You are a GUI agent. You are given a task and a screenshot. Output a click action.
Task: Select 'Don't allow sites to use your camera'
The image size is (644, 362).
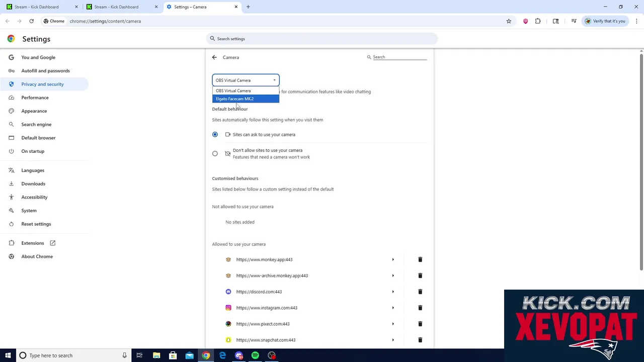215,153
